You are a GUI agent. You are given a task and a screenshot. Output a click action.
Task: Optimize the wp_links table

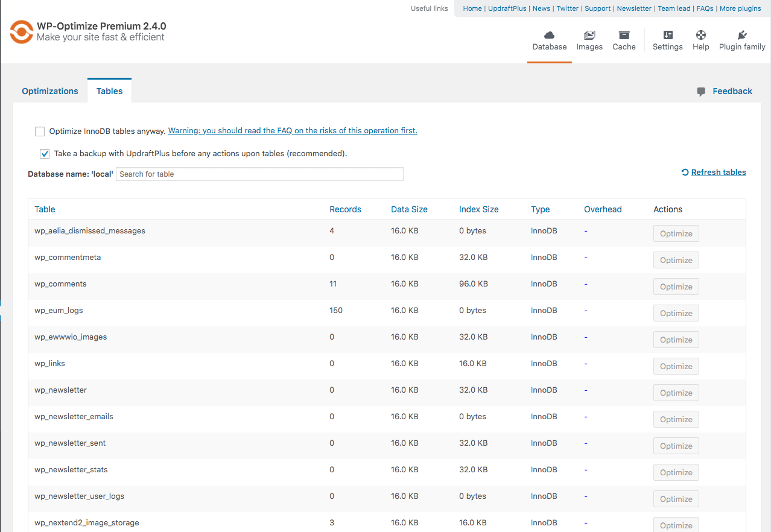(x=676, y=366)
